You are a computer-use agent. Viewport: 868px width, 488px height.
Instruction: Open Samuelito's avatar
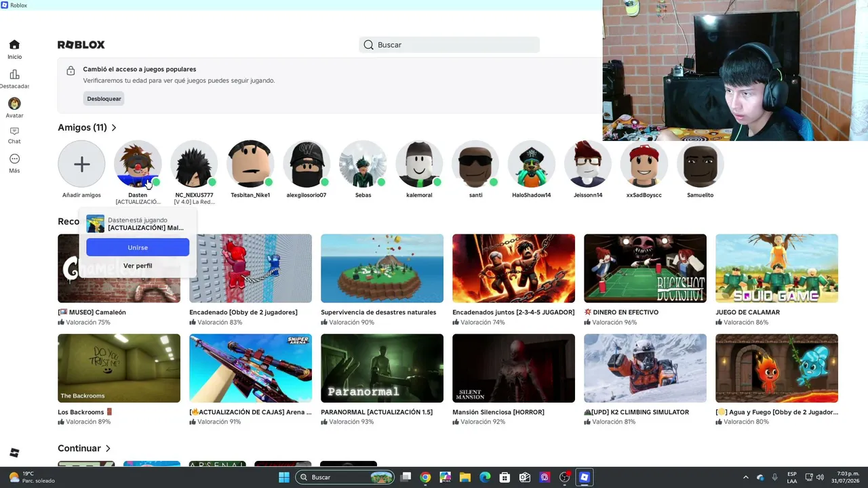tap(701, 164)
